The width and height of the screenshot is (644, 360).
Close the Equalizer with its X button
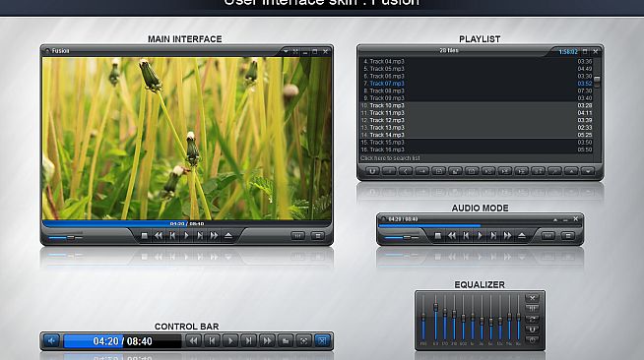(533, 298)
